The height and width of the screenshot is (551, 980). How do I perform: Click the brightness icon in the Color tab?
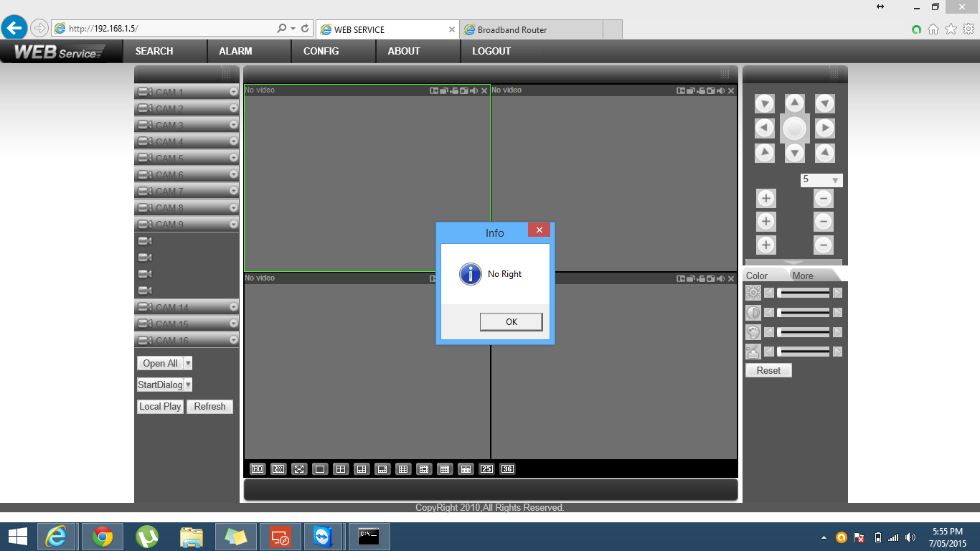[753, 293]
